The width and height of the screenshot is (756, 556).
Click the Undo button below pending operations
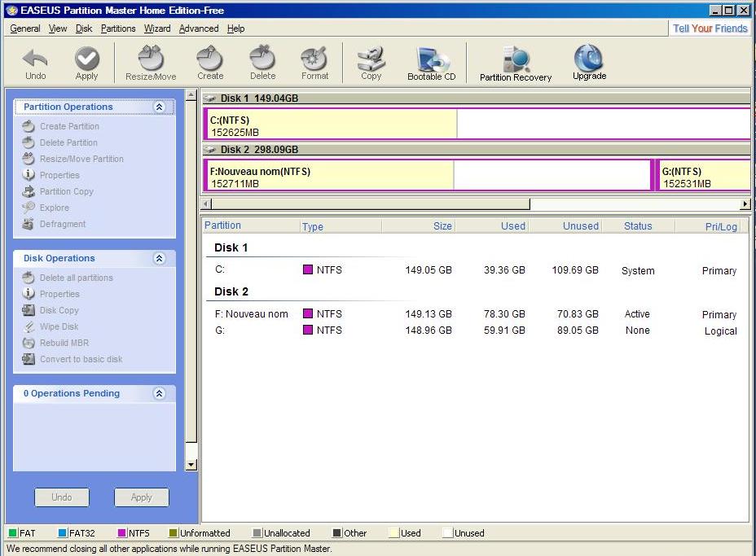62,497
